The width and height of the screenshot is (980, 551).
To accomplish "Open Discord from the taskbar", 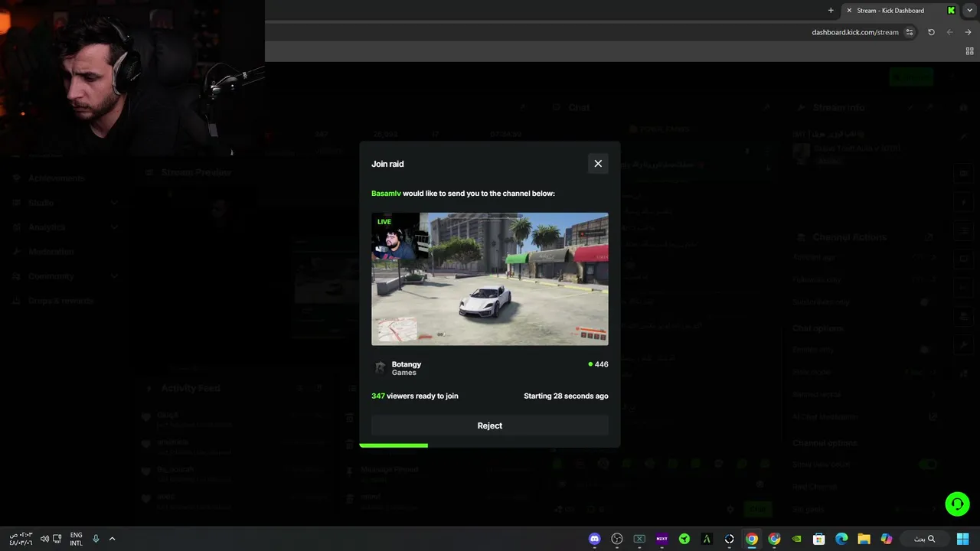I will pyautogui.click(x=595, y=539).
